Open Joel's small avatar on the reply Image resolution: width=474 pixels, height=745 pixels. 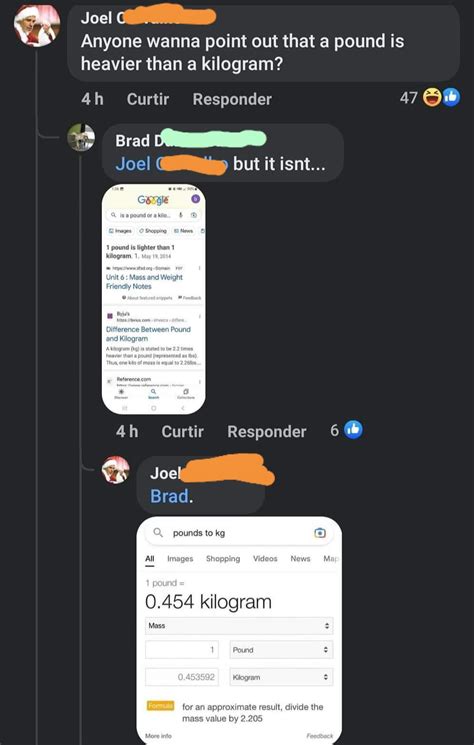click(115, 470)
